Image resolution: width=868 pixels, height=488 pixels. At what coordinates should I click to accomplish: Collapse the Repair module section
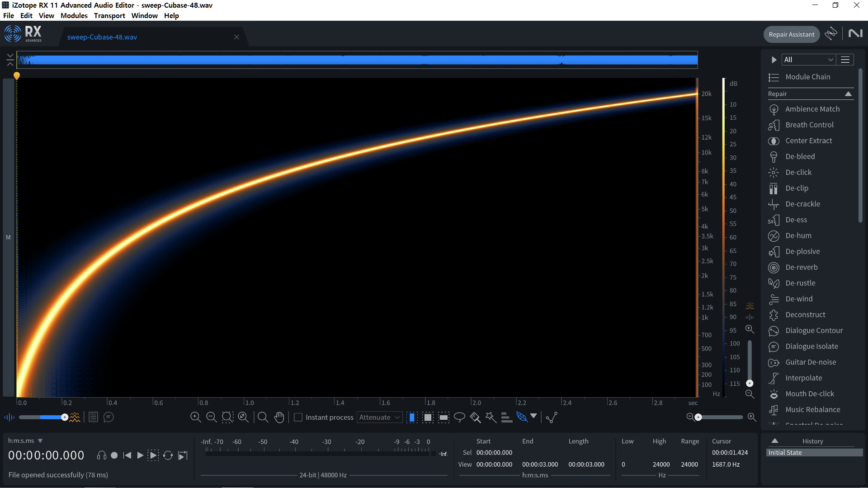(848, 94)
